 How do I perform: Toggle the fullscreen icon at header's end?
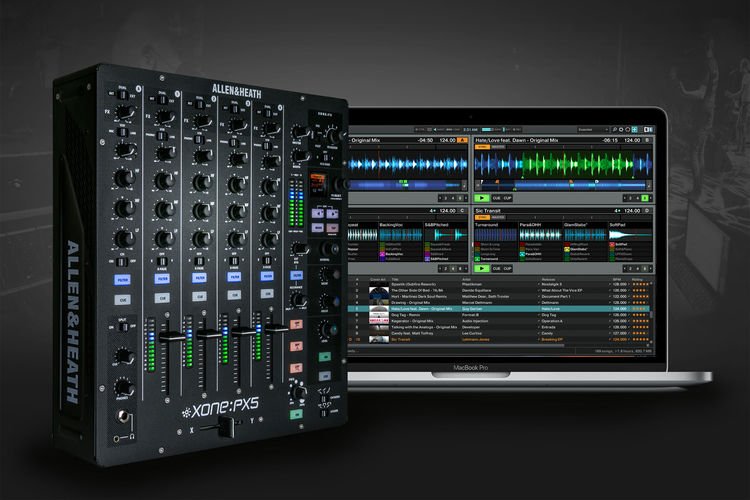[648, 130]
